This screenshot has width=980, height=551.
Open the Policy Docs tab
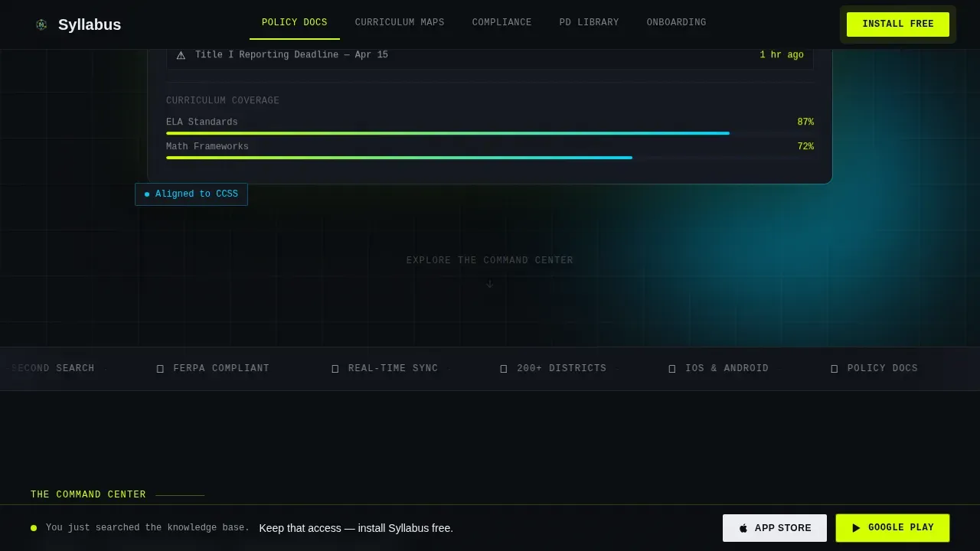pyautogui.click(x=295, y=23)
